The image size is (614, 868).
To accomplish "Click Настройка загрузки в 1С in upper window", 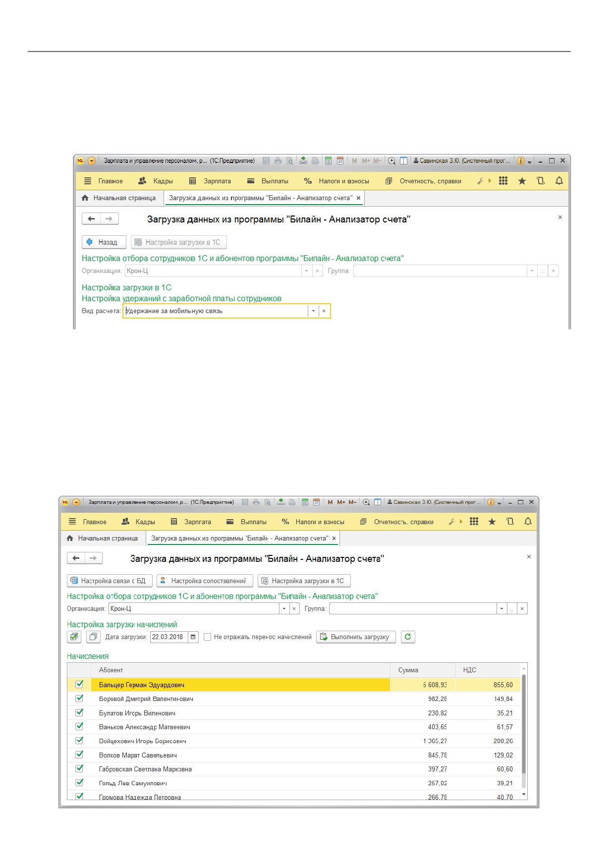I will click(179, 242).
